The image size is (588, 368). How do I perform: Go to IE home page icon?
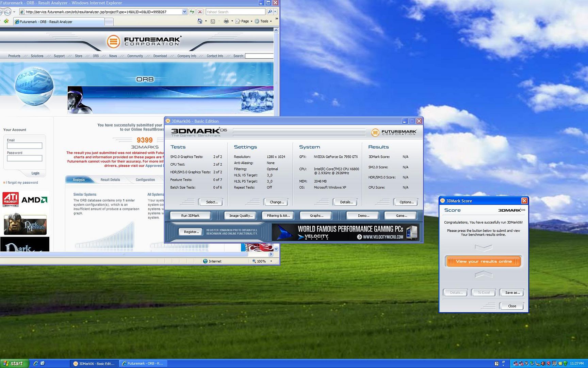coord(200,21)
